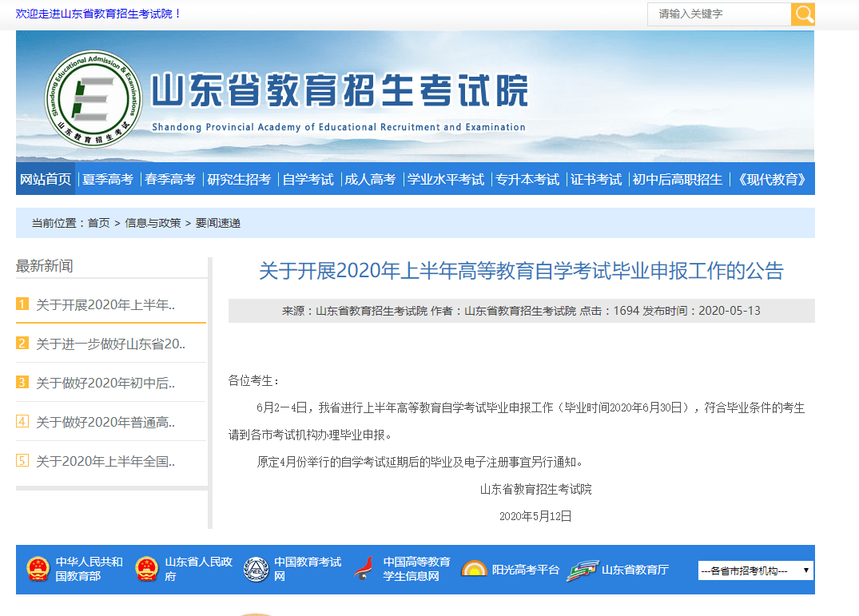Image resolution: width=859 pixels, height=616 pixels.
Task: Open 初中后高职招生 in the navigation bar
Action: click(677, 179)
